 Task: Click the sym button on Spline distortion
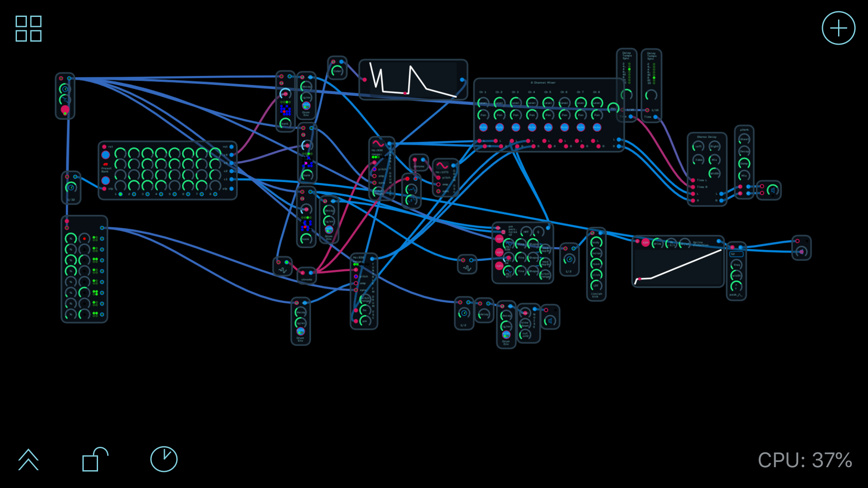point(645,243)
